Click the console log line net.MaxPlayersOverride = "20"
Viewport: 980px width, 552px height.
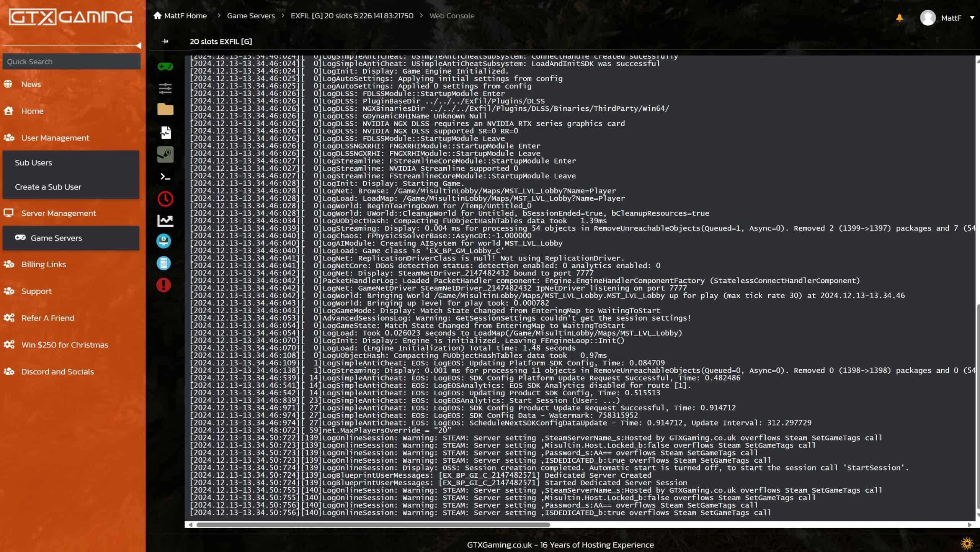tap(320, 431)
